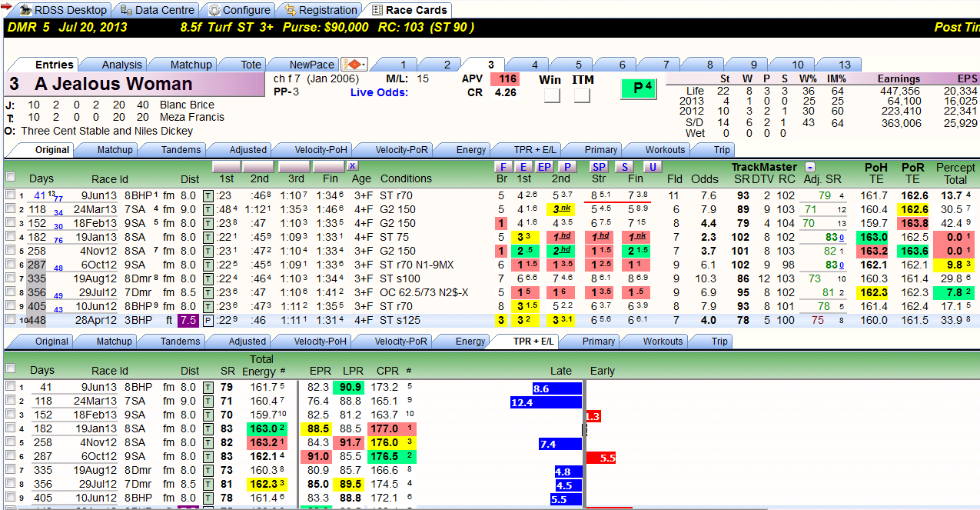Click the T surface icon in the upper grid's 9Jun13 row
Image resolution: width=980 pixels, height=510 pixels.
tap(208, 195)
